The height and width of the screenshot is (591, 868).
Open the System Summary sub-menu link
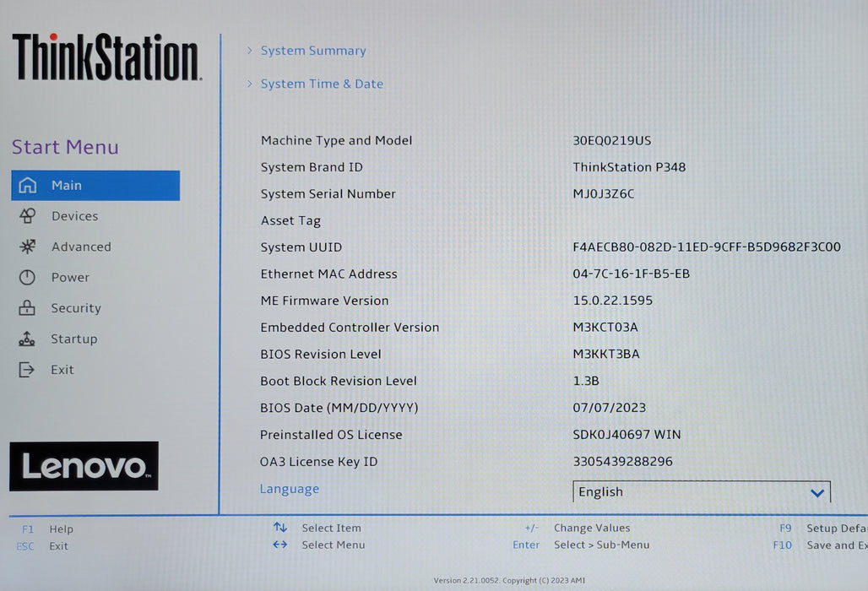[313, 51]
